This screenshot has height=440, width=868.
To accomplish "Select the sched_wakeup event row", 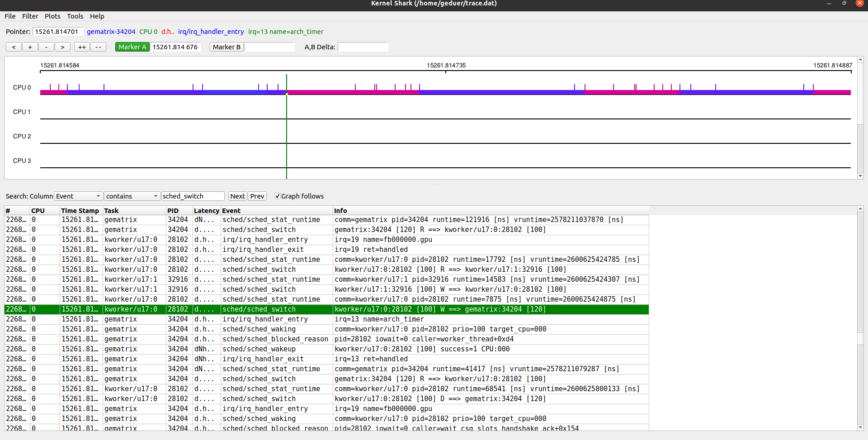I will (327, 349).
